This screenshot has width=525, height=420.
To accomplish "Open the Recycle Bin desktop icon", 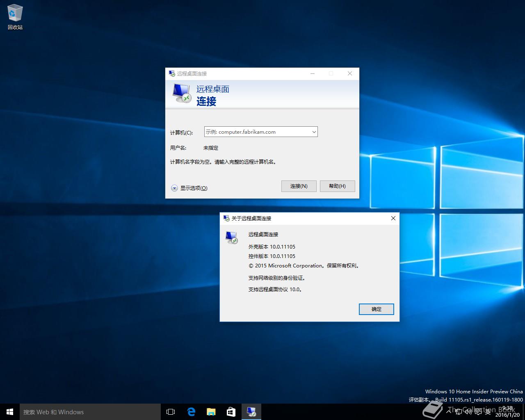I will click(15, 17).
